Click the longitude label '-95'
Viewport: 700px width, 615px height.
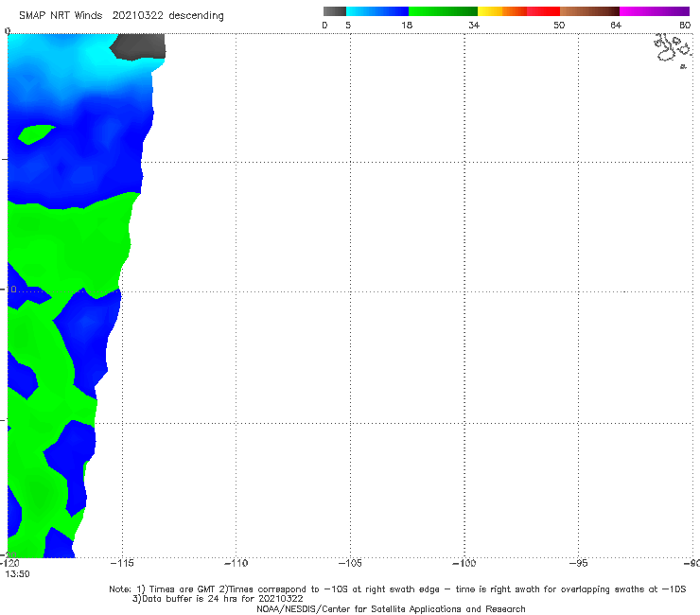click(578, 563)
